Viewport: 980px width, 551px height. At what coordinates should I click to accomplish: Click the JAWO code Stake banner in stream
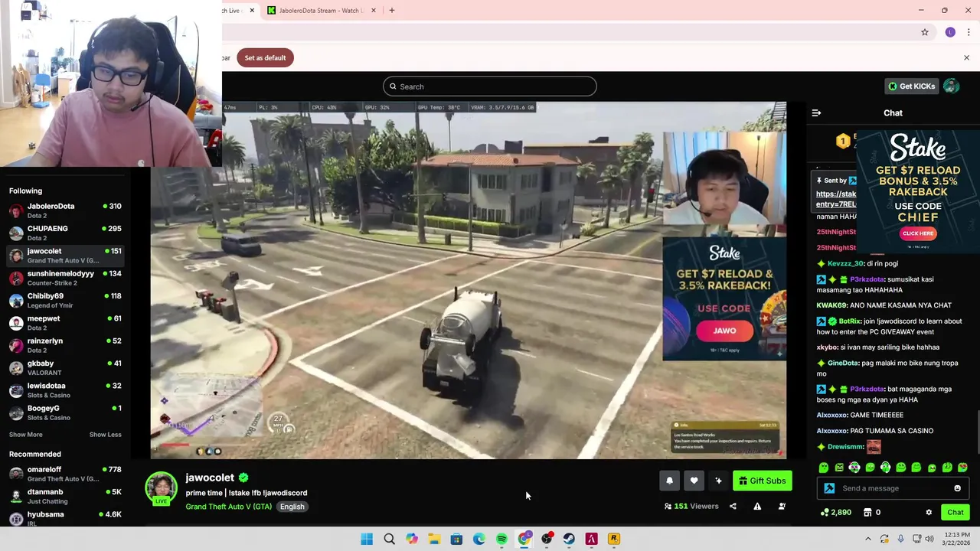point(724,298)
